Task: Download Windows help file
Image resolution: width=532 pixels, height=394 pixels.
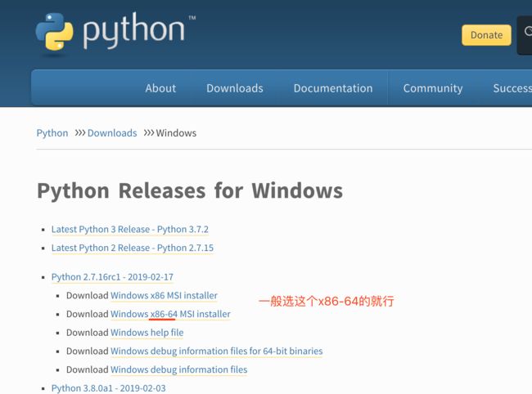Action: click(x=147, y=333)
